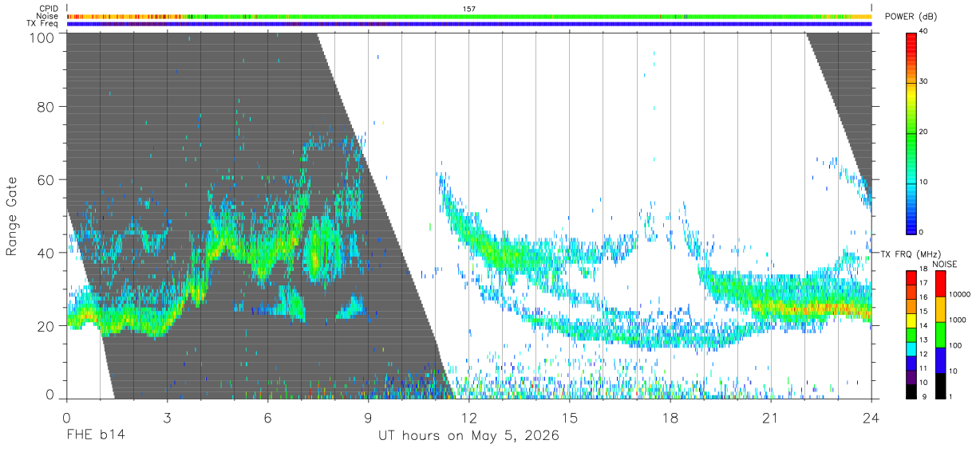
Task: Click the 40 tick on Range Gate axis
Action: [45, 253]
